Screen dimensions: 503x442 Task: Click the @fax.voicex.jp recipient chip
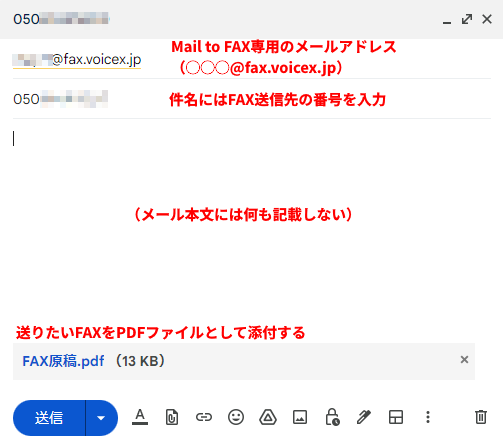click(x=77, y=60)
